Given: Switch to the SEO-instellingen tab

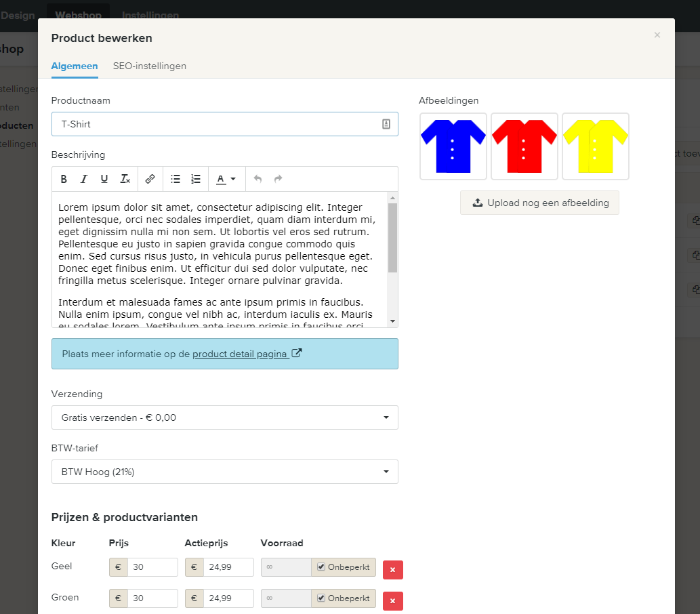Looking at the screenshot, I should 150,66.
